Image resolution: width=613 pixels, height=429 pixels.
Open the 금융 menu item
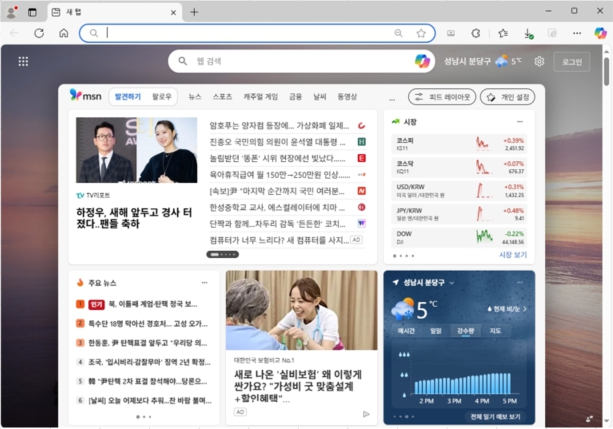click(x=295, y=97)
